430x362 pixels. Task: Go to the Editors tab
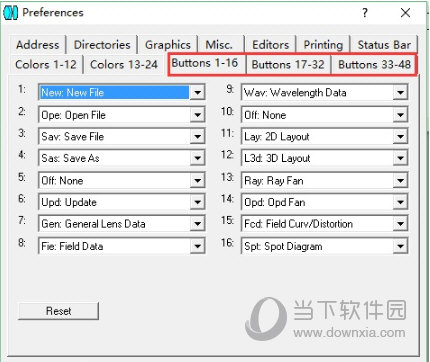(x=270, y=45)
